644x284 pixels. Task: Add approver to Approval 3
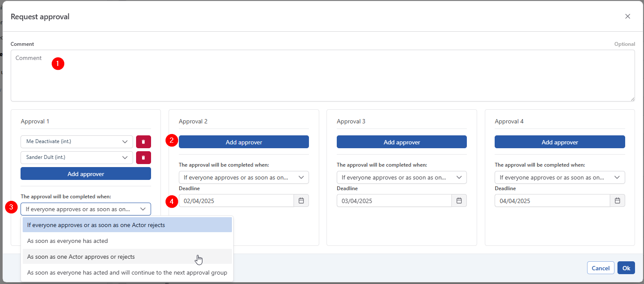click(402, 142)
